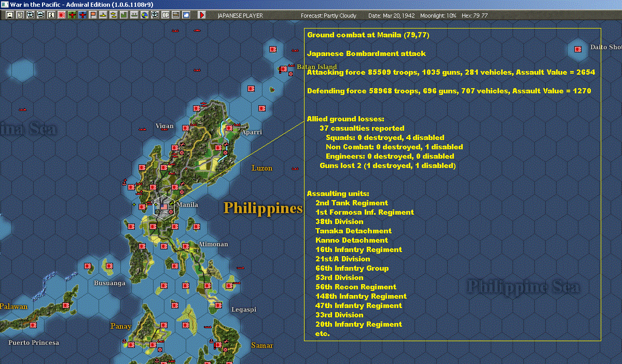This screenshot has width=622, height=364.
Task: Click the double yellow ships task force icon
Action: click(114, 15)
